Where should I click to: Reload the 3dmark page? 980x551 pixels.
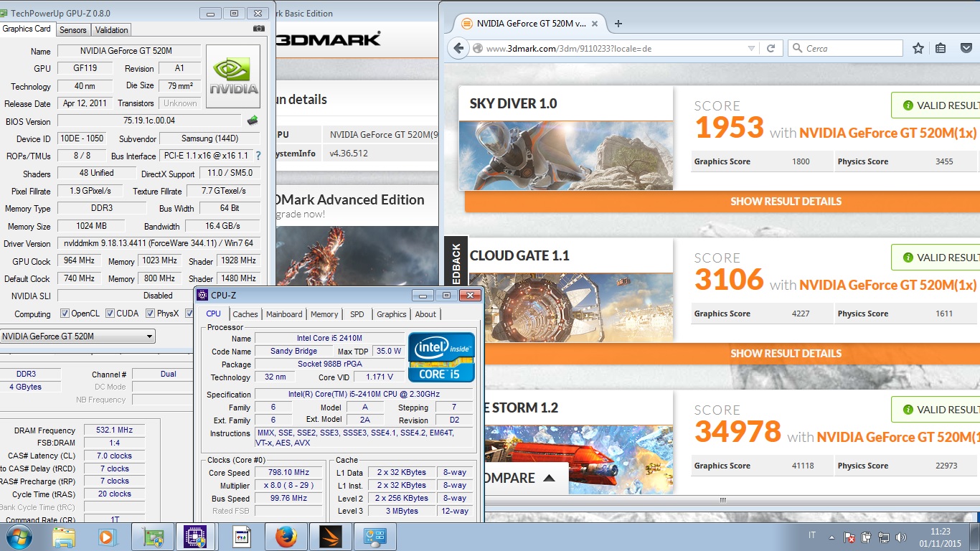(x=771, y=49)
